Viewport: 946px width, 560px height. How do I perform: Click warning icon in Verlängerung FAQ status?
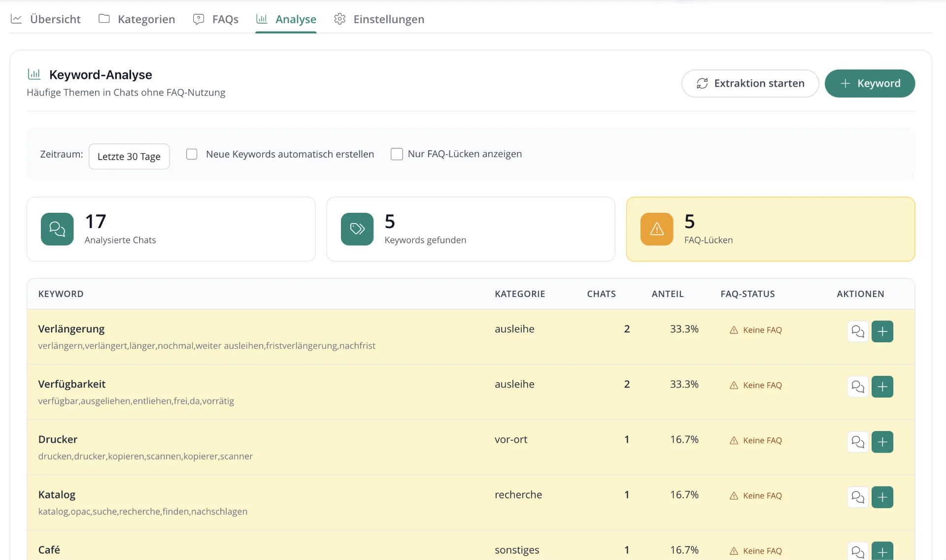tap(734, 330)
